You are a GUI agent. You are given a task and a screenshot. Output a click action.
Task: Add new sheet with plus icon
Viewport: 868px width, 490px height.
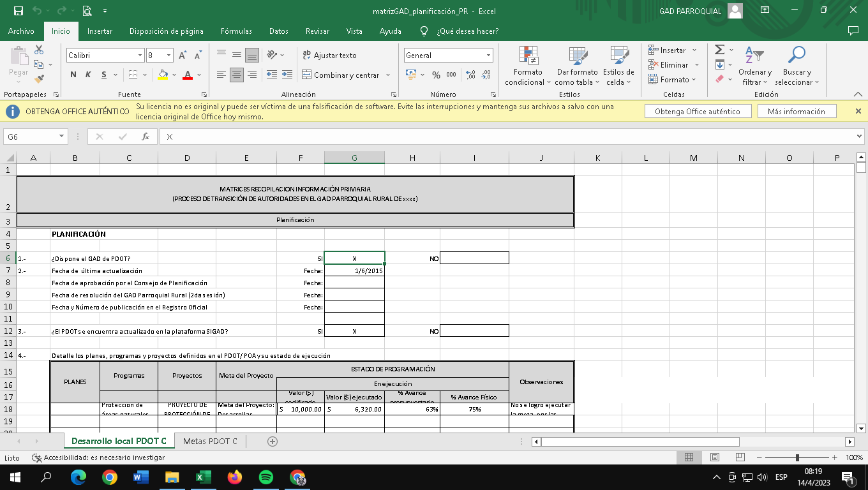273,442
